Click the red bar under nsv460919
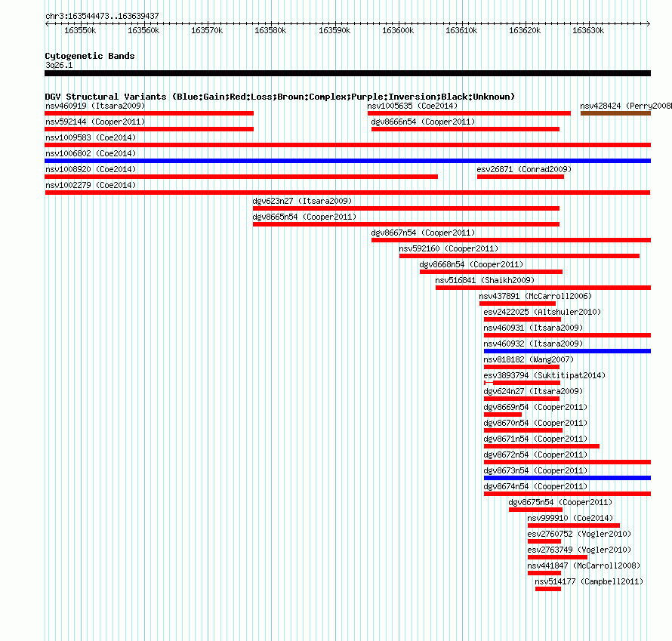 (150, 113)
